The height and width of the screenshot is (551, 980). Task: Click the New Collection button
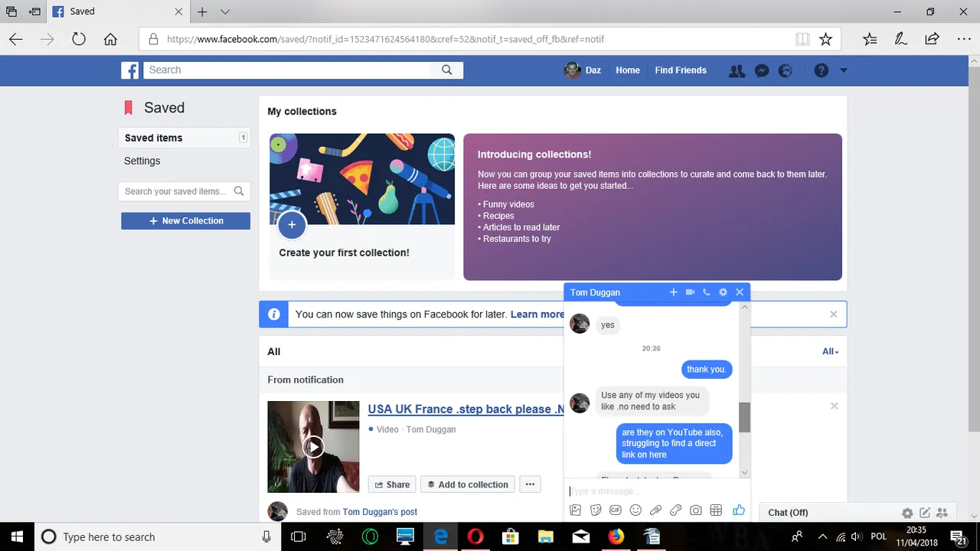185,221
